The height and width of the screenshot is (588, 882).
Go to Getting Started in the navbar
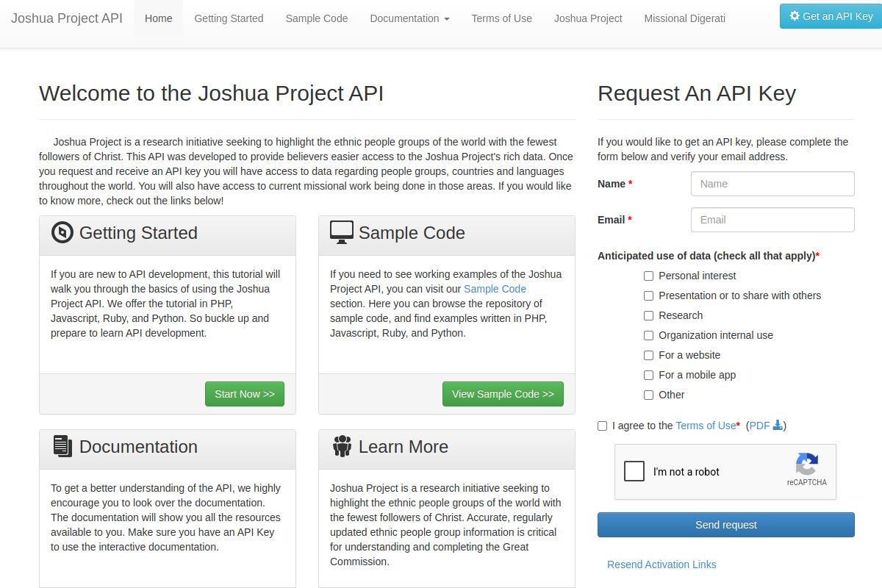coord(229,18)
